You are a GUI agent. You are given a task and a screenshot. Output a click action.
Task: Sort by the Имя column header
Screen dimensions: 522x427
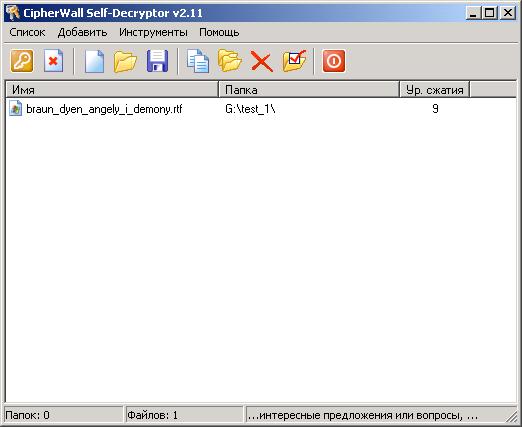[x=112, y=90]
